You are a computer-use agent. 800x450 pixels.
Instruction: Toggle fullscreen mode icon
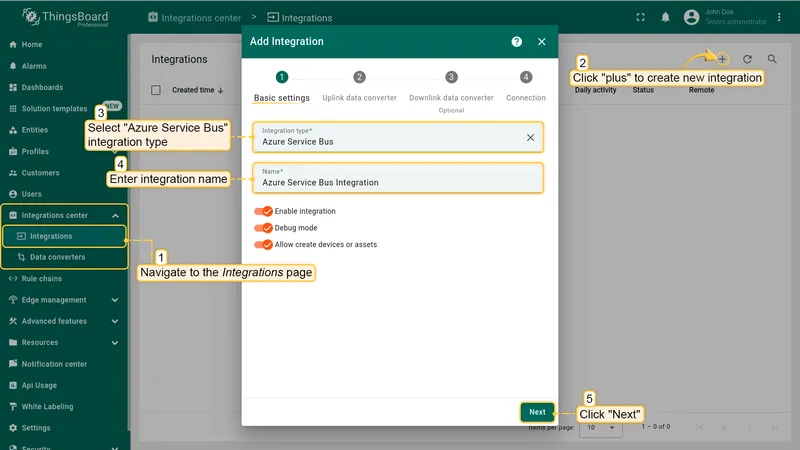[x=640, y=17]
